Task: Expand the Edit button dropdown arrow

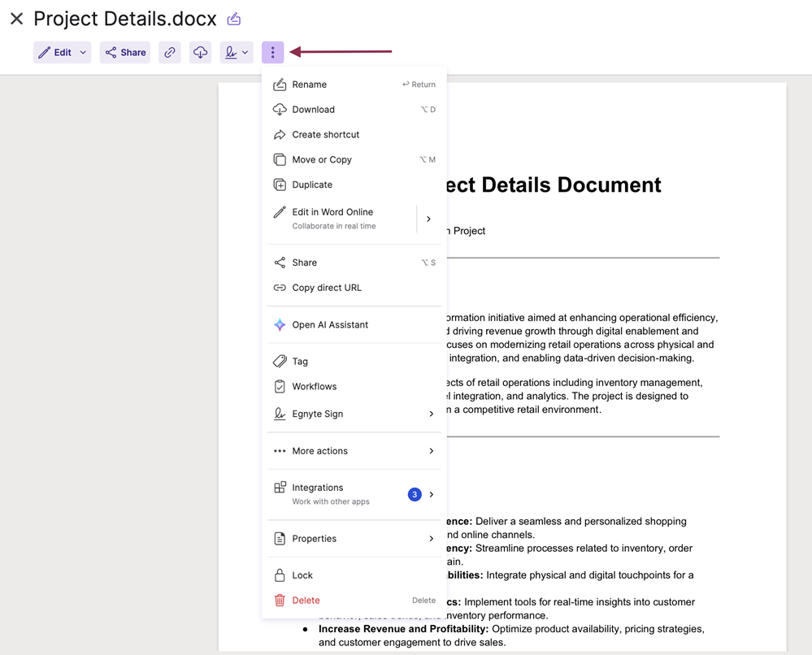Action: pyautogui.click(x=83, y=52)
